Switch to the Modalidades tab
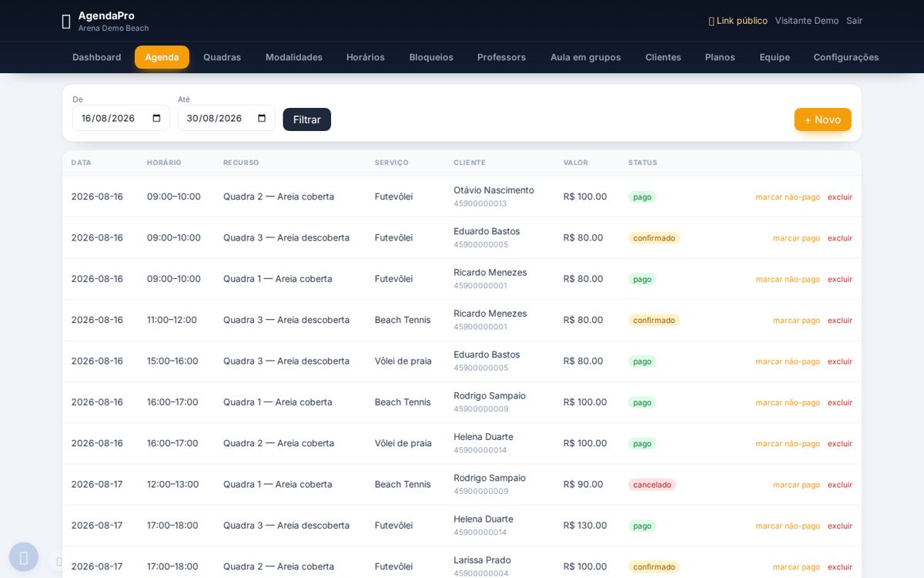The image size is (924, 578). coord(294,57)
